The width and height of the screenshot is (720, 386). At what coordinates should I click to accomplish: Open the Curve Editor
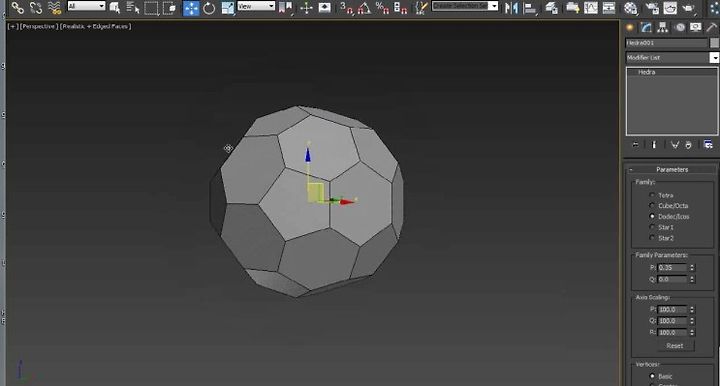(591, 8)
